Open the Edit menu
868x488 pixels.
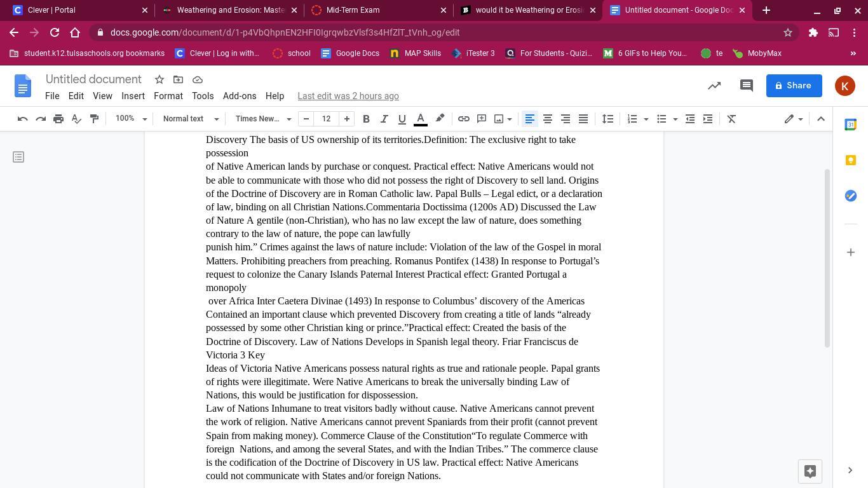[x=76, y=96]
